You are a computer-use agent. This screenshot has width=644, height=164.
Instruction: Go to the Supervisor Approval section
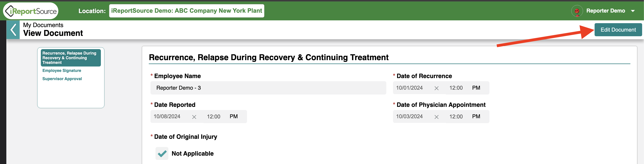point(62,79)
